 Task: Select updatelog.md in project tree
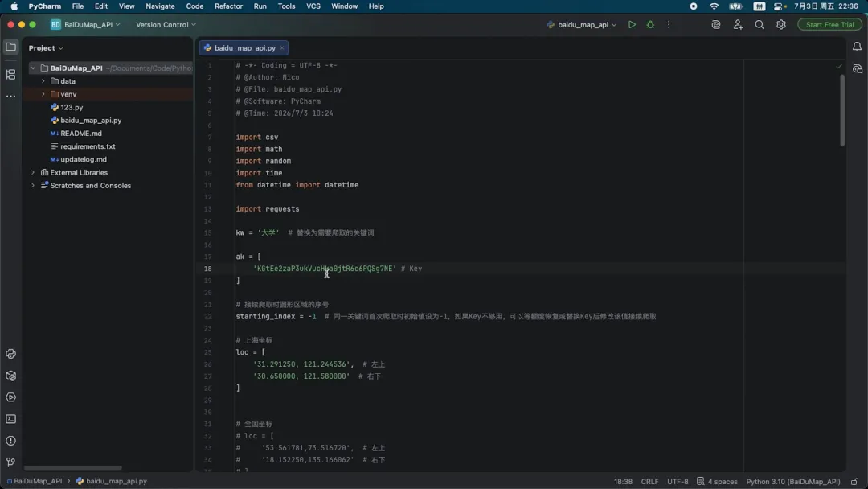click(x=83, y=159)
